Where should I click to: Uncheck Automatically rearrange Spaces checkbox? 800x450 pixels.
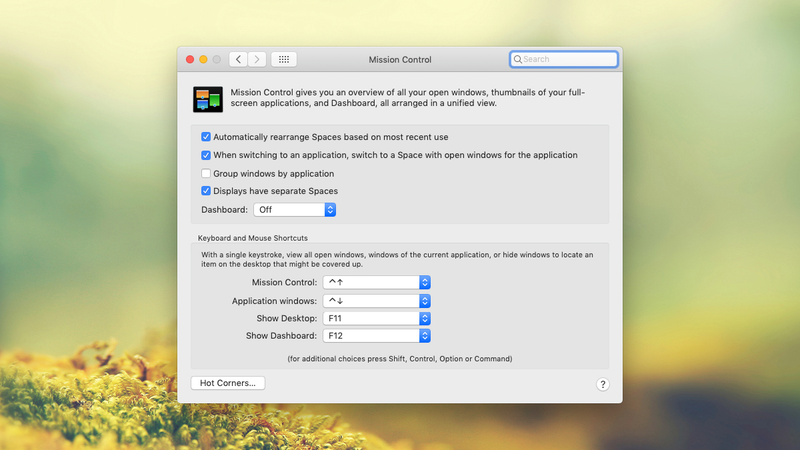(x=206, y=137)
